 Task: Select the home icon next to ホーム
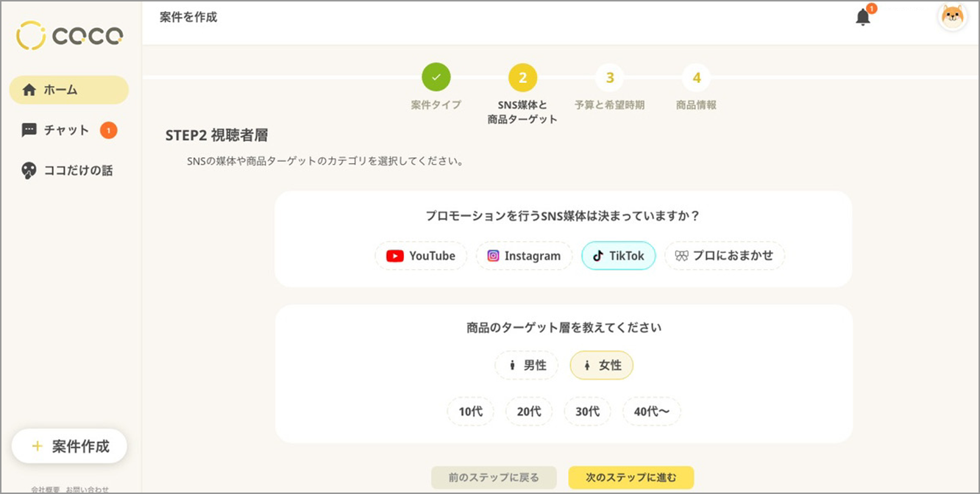point(30,89)
